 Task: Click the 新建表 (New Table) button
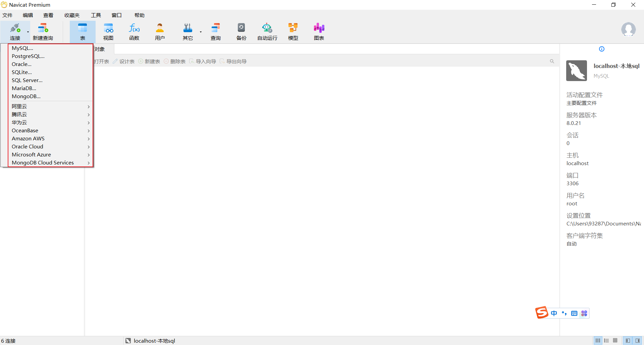(149, 62)
